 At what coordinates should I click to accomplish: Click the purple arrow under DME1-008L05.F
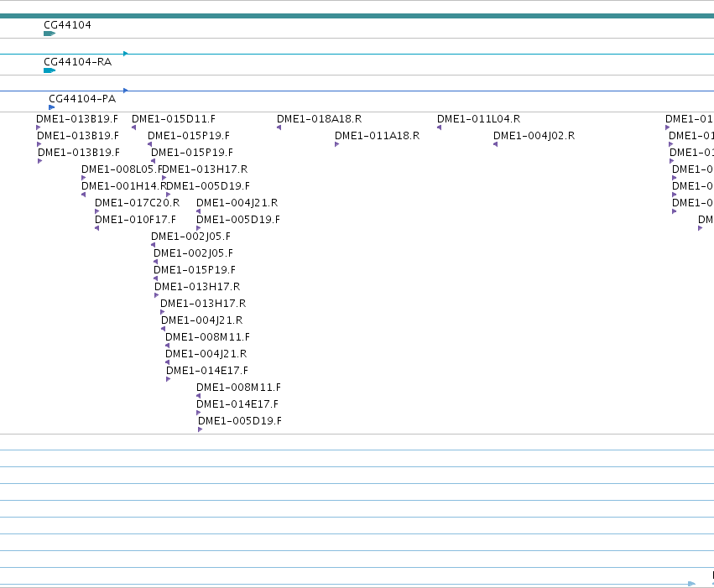83,178
